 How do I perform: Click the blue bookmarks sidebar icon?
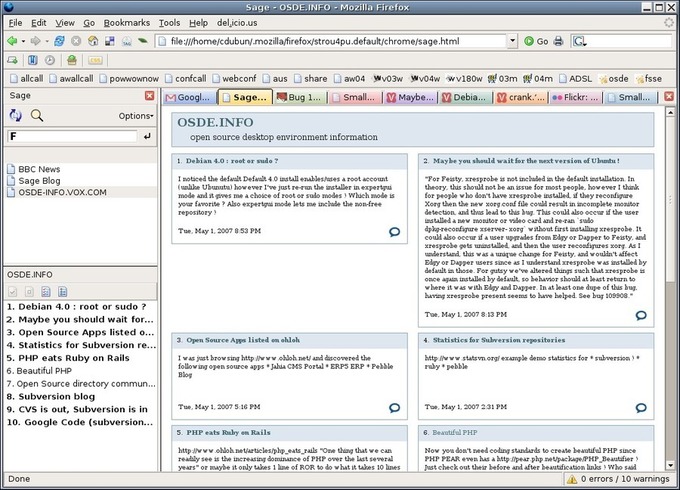pyautogui.click(x=33, y=60)
